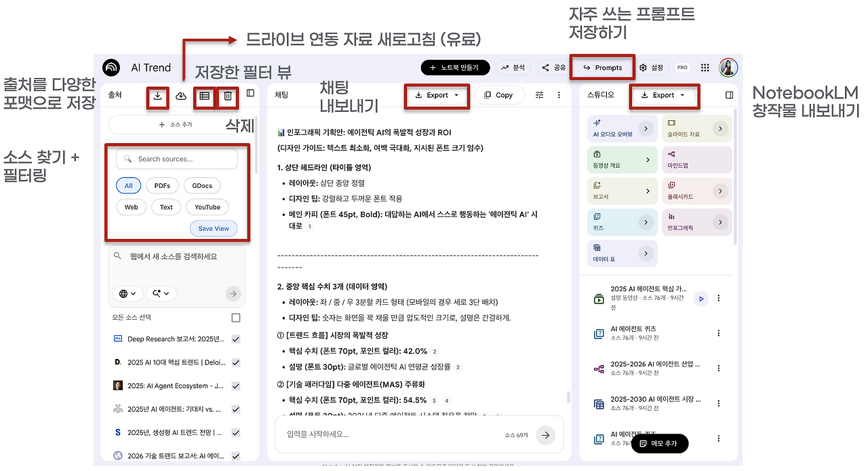The width and height of the screenshot is (868, 471).
Task: Expand 동영상 개요 options arrow
Action: point(648,160)
